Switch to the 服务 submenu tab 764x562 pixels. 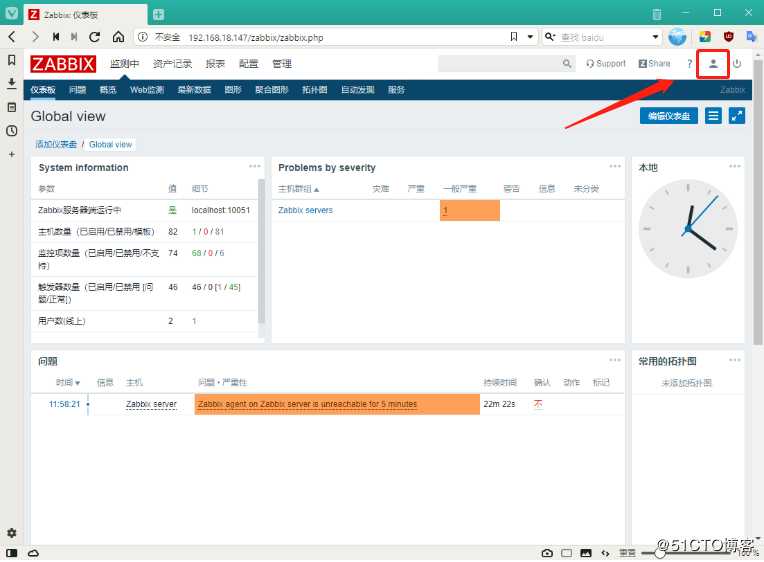tap(397, 90)
